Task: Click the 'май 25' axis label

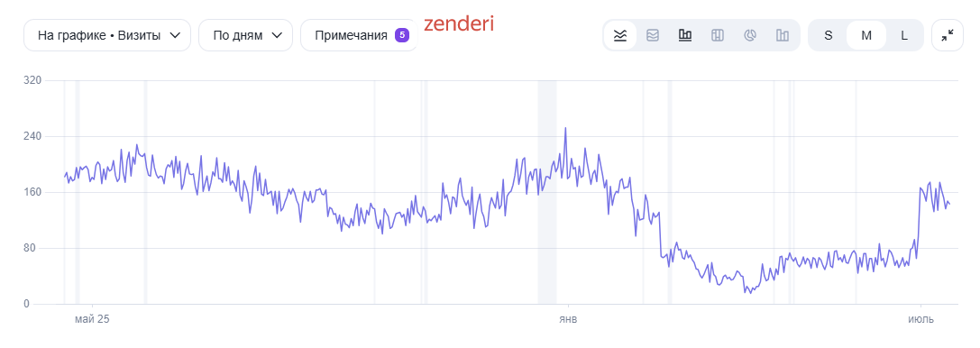Action: click(92, 319)
